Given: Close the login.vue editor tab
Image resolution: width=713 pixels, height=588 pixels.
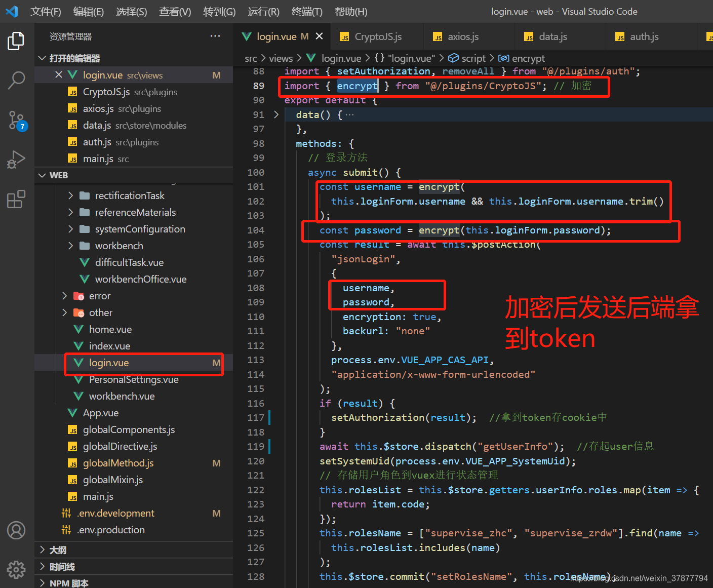Looking at the screenshot, I should (x=319, y=36).
